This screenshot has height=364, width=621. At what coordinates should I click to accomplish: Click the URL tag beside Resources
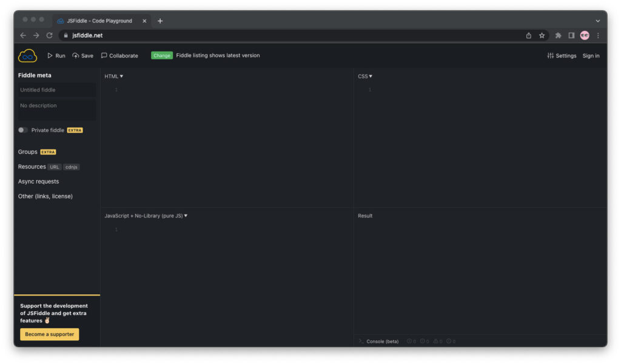[54, 167]
